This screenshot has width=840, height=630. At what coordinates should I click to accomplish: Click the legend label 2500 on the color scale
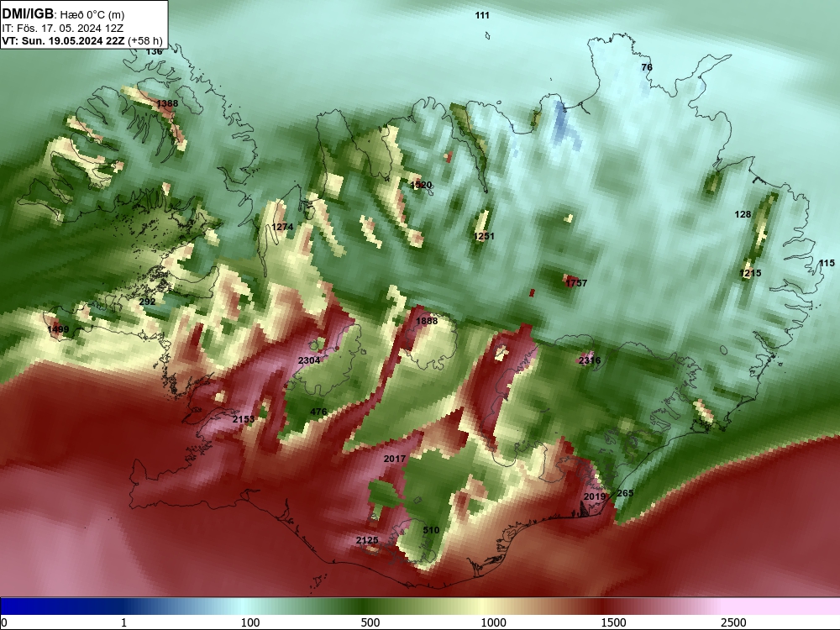[733, 622]
